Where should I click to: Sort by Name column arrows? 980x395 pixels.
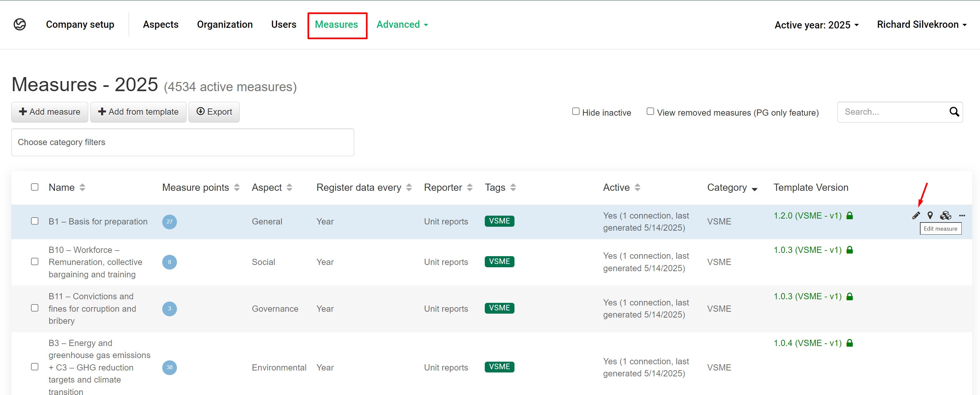pos(83,188)
